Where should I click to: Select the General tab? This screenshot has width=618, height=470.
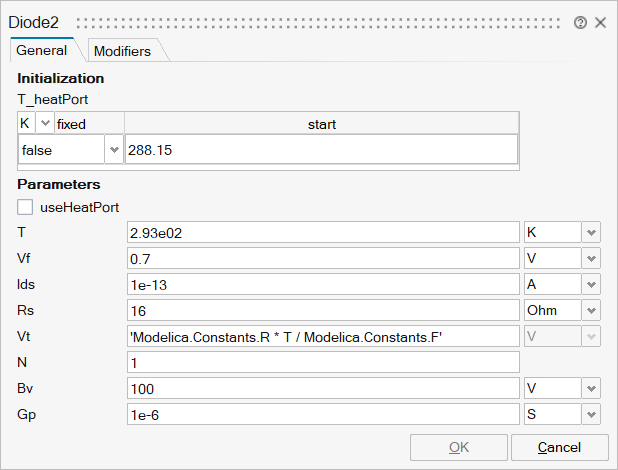tap(42, 50)
